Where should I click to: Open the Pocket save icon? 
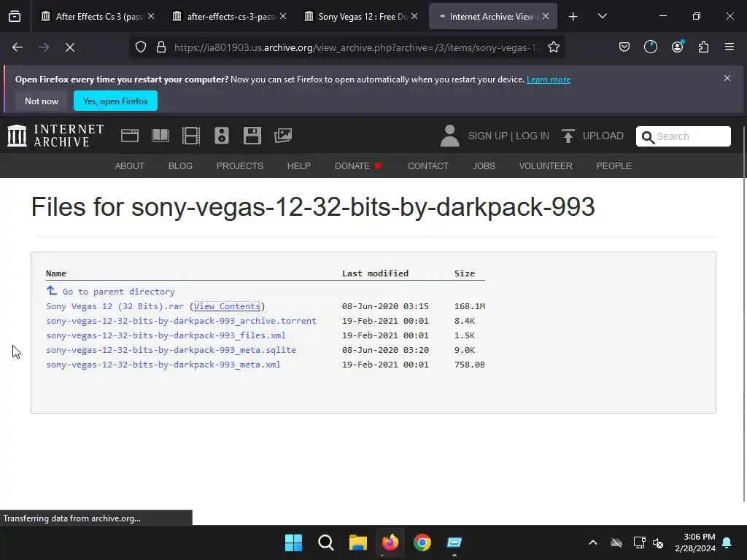(624, 47)
